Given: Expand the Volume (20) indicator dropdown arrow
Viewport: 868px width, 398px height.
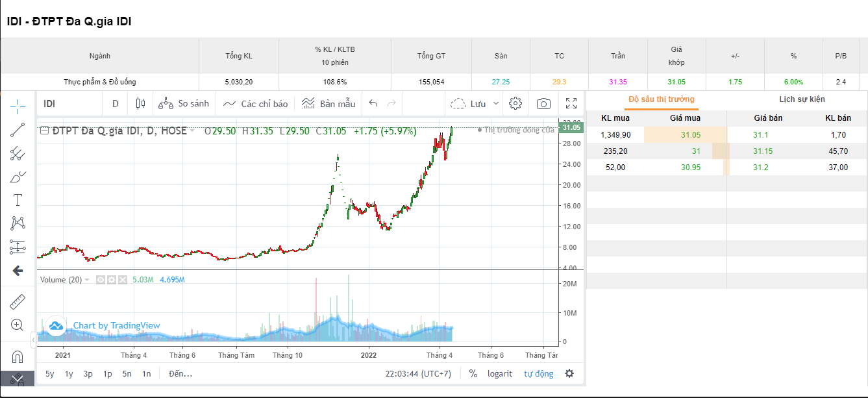Looking at the screenshot, I should tap(88, 280).
